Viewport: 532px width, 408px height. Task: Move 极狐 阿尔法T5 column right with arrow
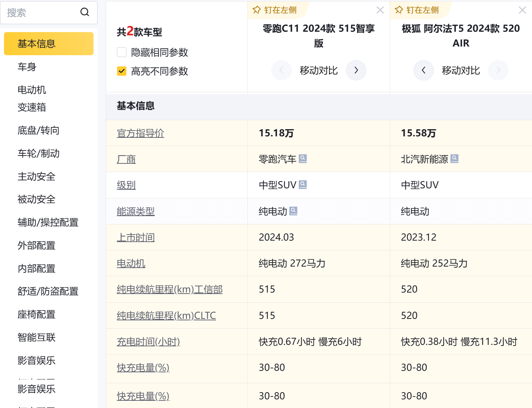coord(498,70)
